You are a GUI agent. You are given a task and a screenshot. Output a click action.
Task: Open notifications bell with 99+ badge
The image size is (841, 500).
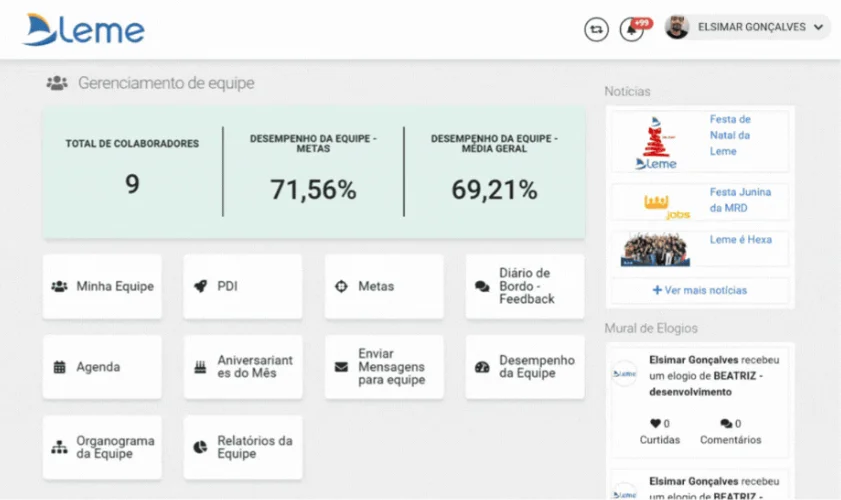(631, 29)
